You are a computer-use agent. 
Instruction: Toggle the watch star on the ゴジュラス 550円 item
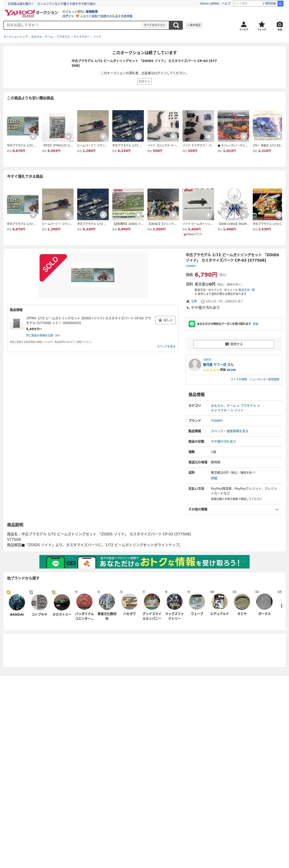173,137
